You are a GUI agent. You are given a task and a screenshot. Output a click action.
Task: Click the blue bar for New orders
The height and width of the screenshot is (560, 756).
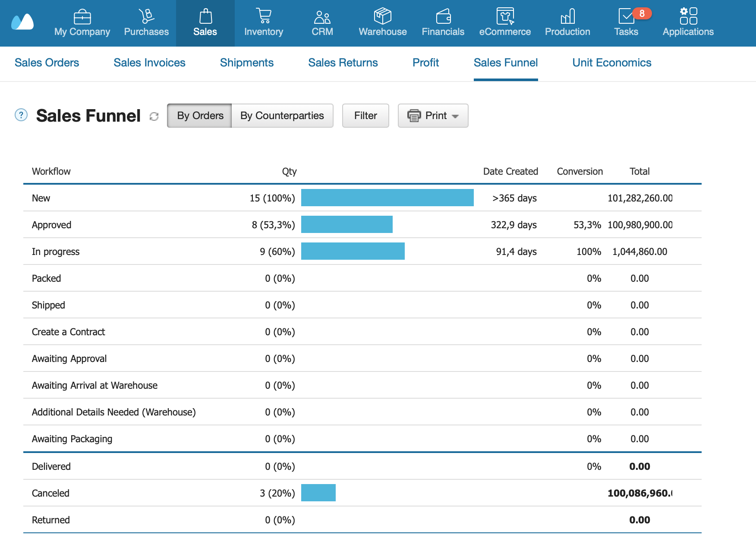click(x=387, y=198)
